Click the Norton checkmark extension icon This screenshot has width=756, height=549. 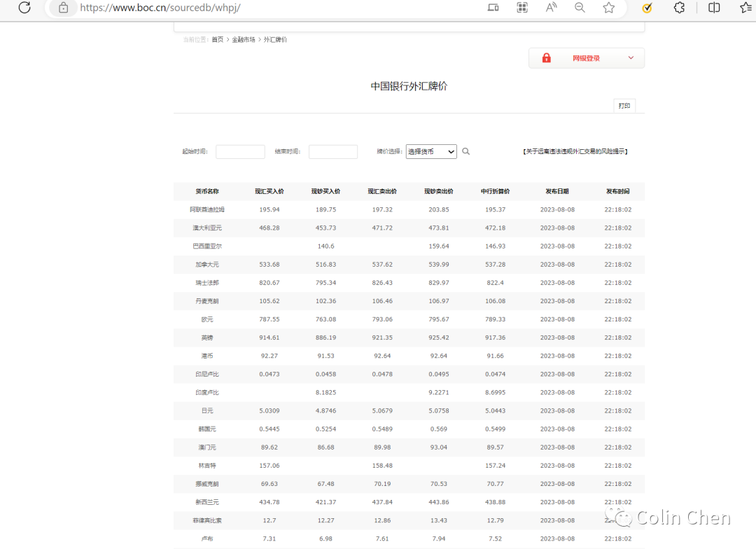tap(646, 8)
